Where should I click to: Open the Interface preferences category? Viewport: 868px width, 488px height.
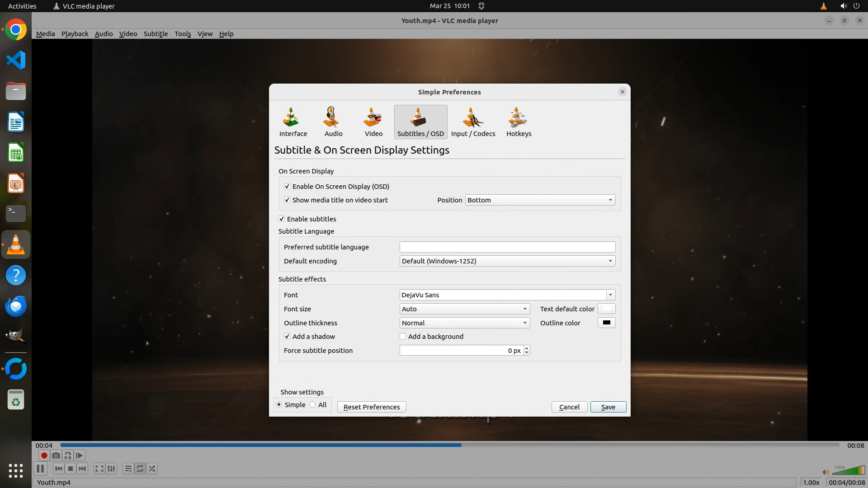[x=292, y=122]
